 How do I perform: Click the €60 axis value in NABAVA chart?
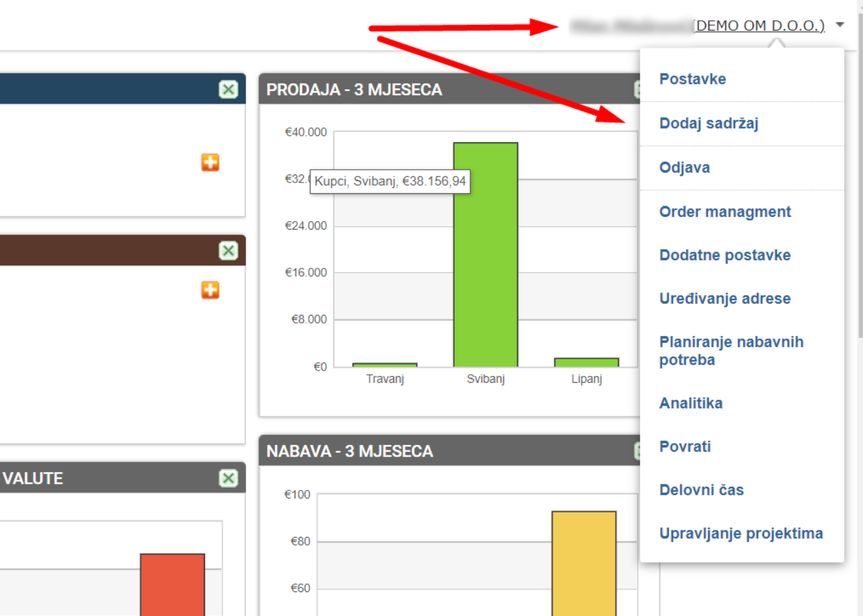coord(300,588)
